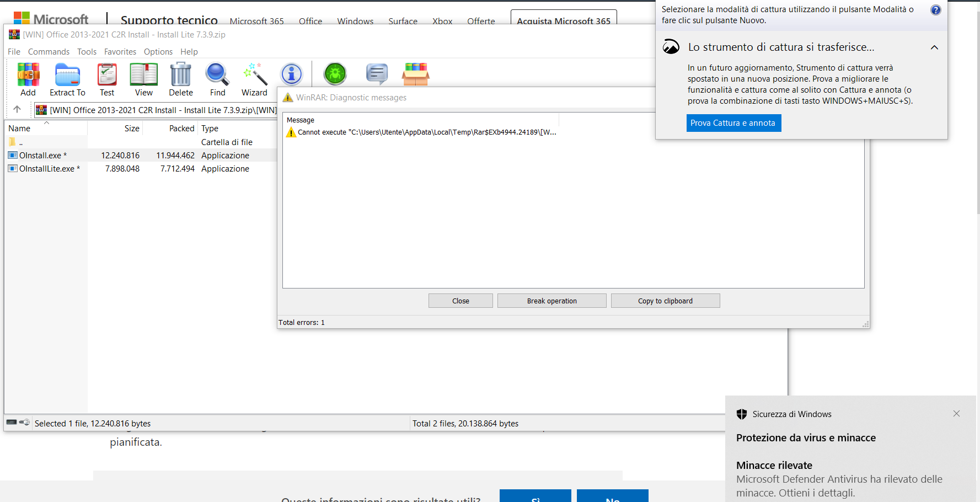Go up one folder with the arrow
Image resolution: width=980 pixels, height=502 pixels.
pyautogui.click(x=17, y=109)
